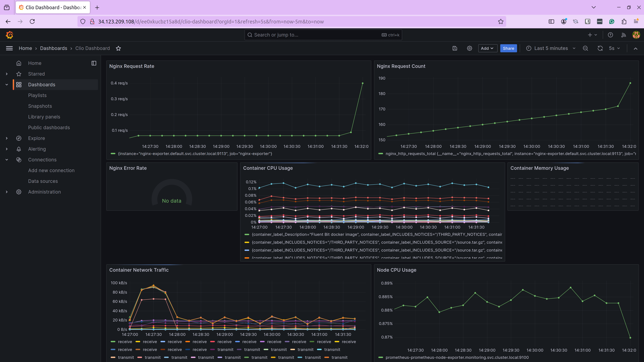Go to Home breadcrumb link
Viewport: 644px width, 362px height.
[x=25, y=48]
